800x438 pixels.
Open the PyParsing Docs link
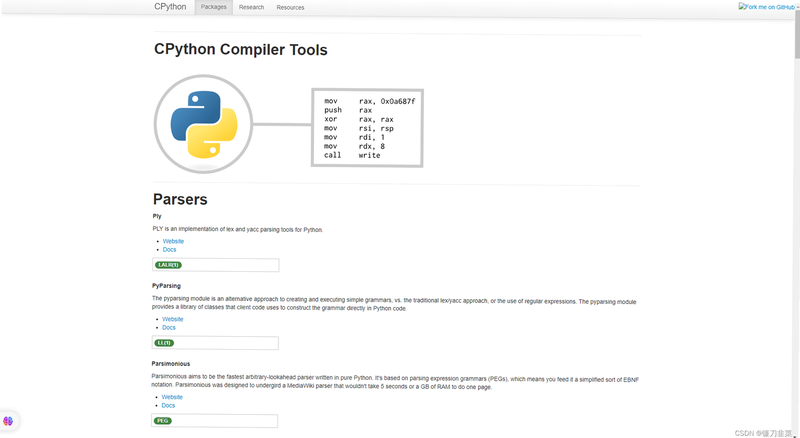(169, 328)
